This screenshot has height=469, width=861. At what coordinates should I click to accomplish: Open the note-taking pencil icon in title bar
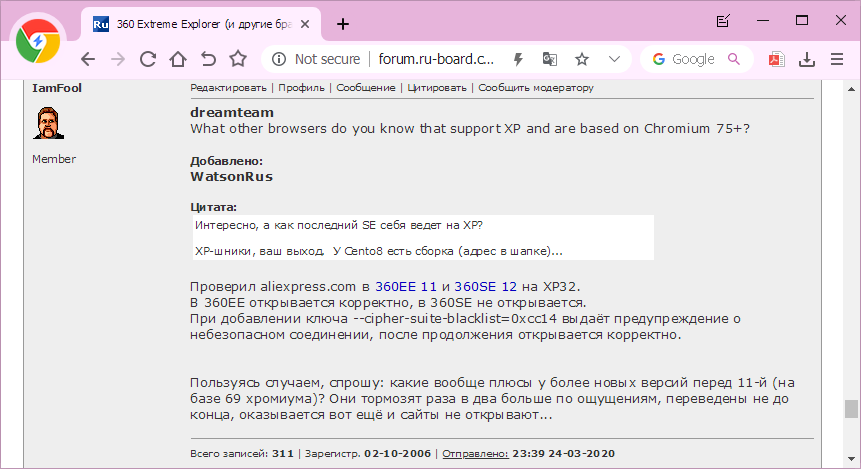coord(723,21)
